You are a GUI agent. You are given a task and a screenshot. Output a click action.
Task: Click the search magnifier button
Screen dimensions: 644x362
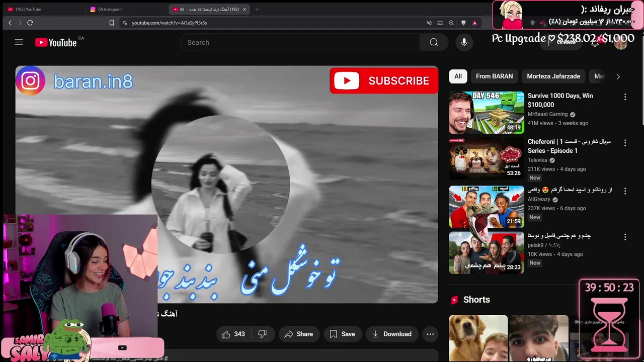(x=434, y=43)
